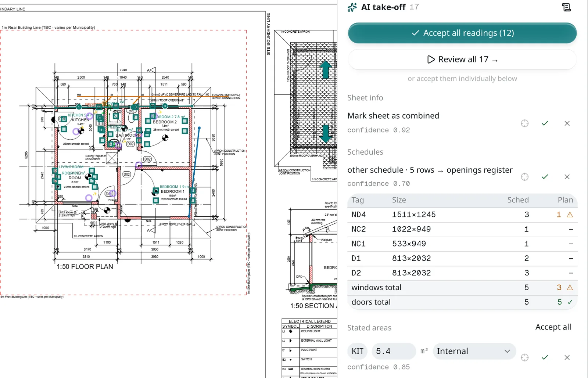Click "Accept all" beside Stated areas
Viewport: 588px width, 378px height.
[553, 327]
